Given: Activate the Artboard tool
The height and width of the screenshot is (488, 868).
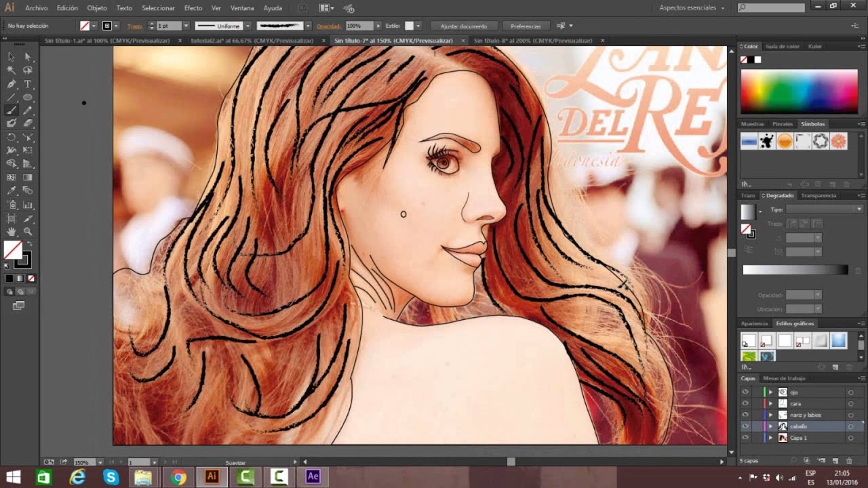Looking at the screenshot, I should pyautogui.click(x=12, y=218).
